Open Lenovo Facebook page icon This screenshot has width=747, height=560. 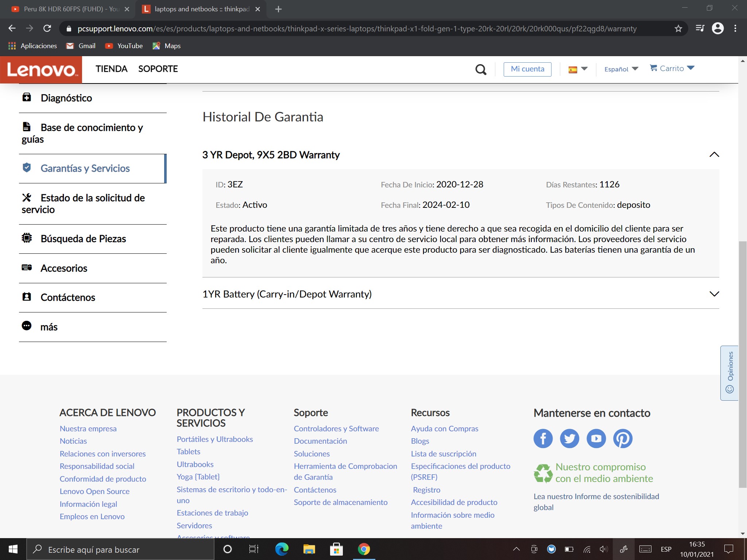[x=543, y=439]
